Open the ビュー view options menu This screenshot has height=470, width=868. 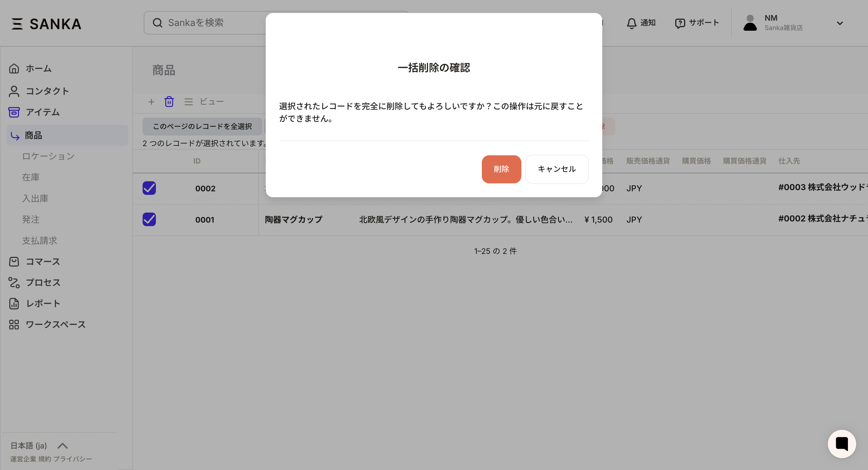click(204, 102)
